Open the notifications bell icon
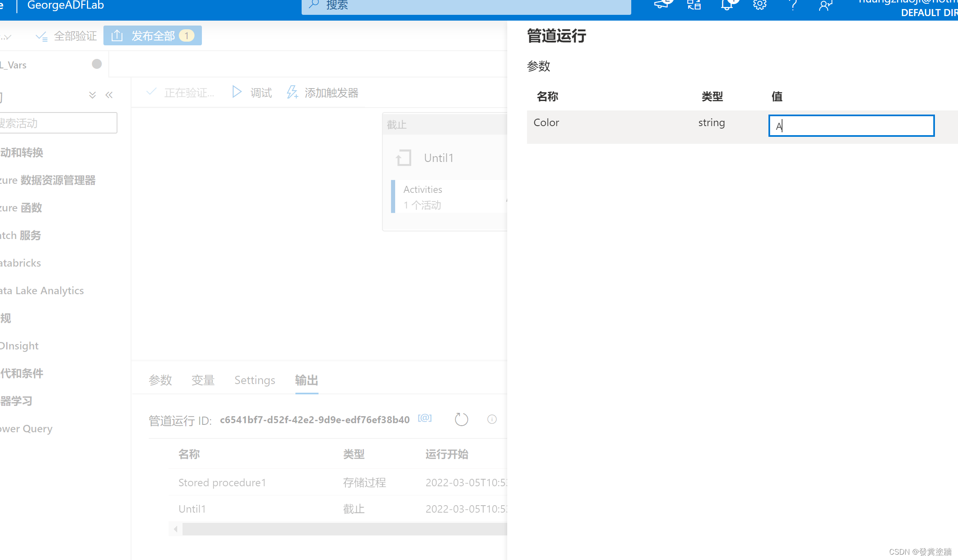This screenshot has height=560, width=958. [727, 5]
